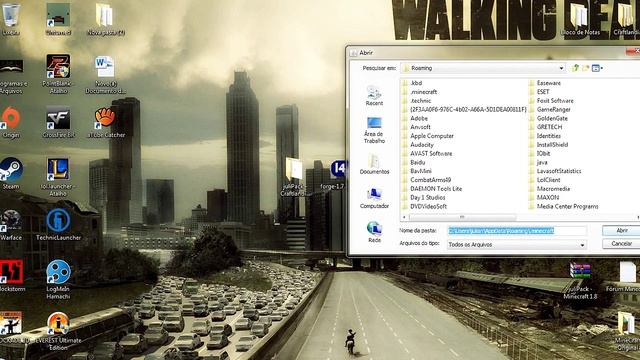Expand the Arquivos do tipo dropdown
The image size is (640, 360).
582,244
